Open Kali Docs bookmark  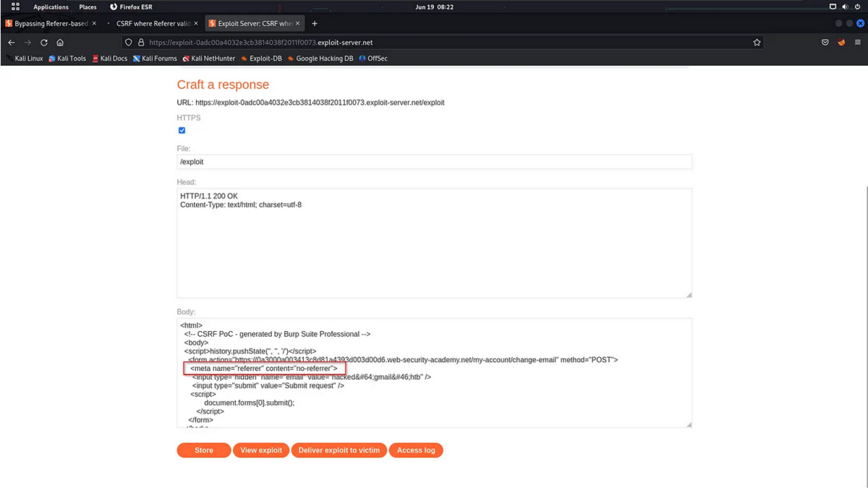[110, 59]
